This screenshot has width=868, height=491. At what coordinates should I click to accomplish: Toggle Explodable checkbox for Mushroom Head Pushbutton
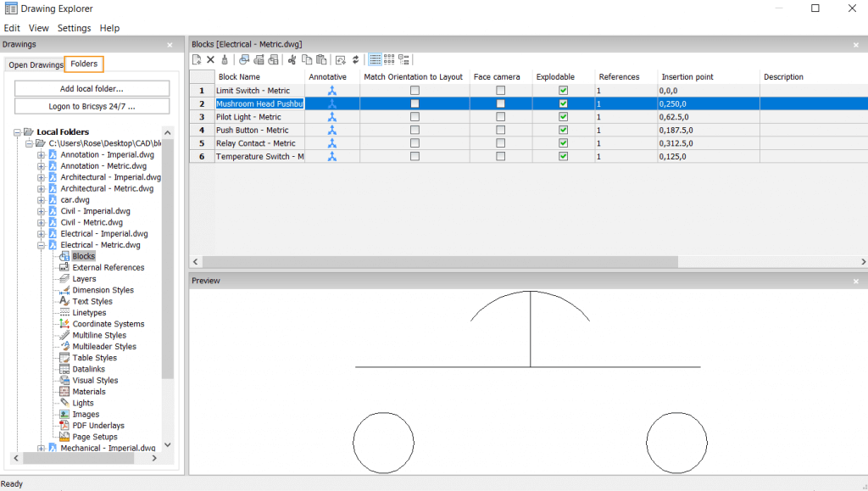(x=562, y=103)
